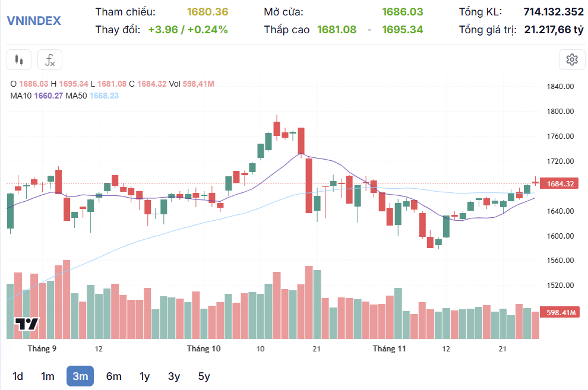
Task: Click the Tháng 9 date axis label
Action: coord(42,349)
